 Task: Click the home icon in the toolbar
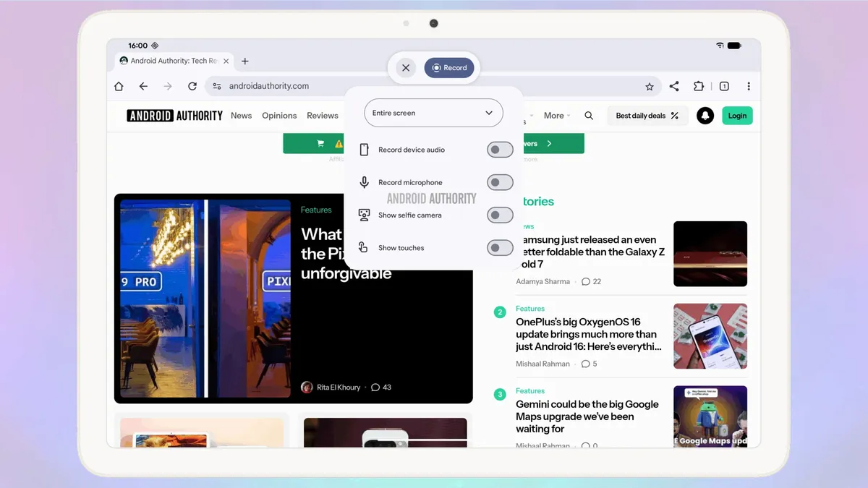[118, 85]
